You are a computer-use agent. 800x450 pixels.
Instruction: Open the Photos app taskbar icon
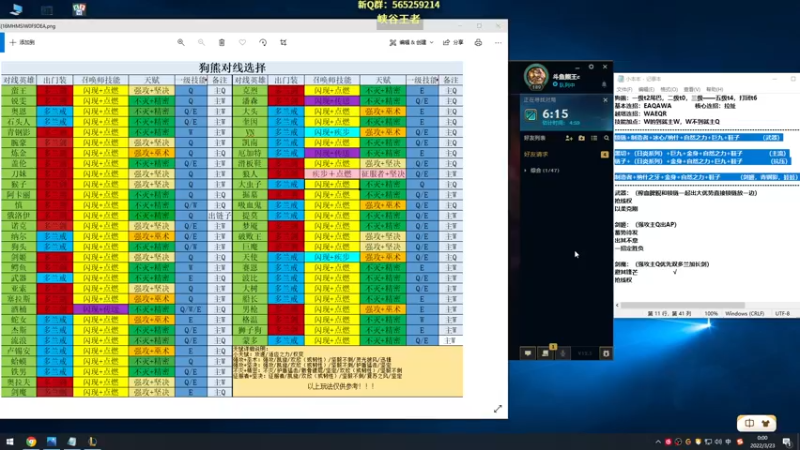(52, 441)
